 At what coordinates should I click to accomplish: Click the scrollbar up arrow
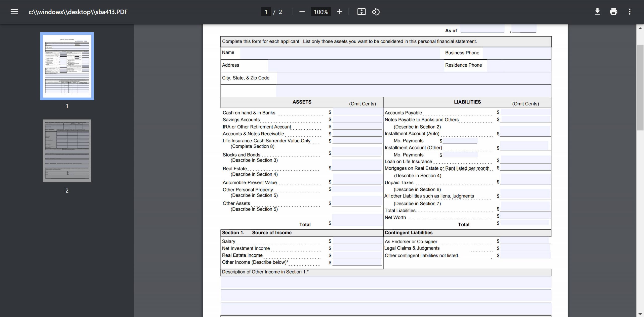[640, 28]
